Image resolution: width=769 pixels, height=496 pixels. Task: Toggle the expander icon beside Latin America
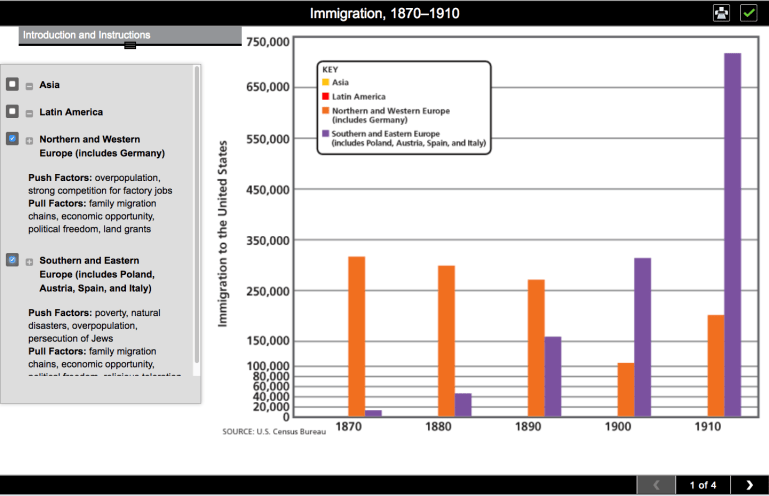pos(29,113)
